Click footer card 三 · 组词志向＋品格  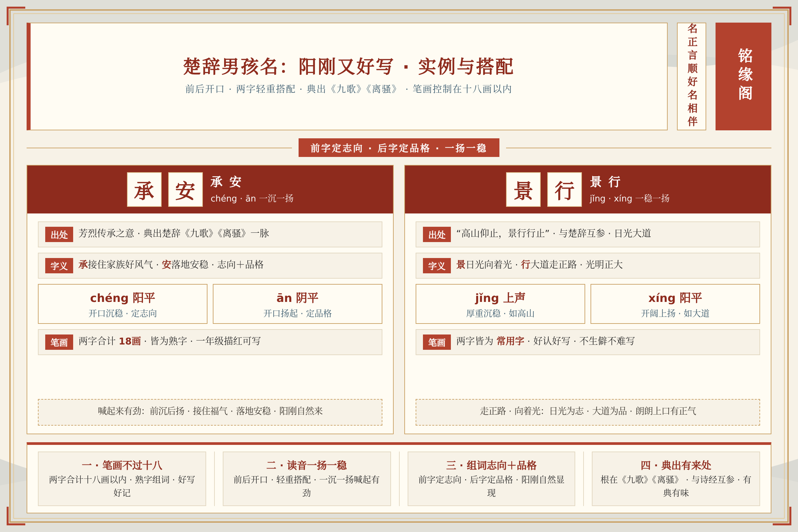tap(491, 479)
